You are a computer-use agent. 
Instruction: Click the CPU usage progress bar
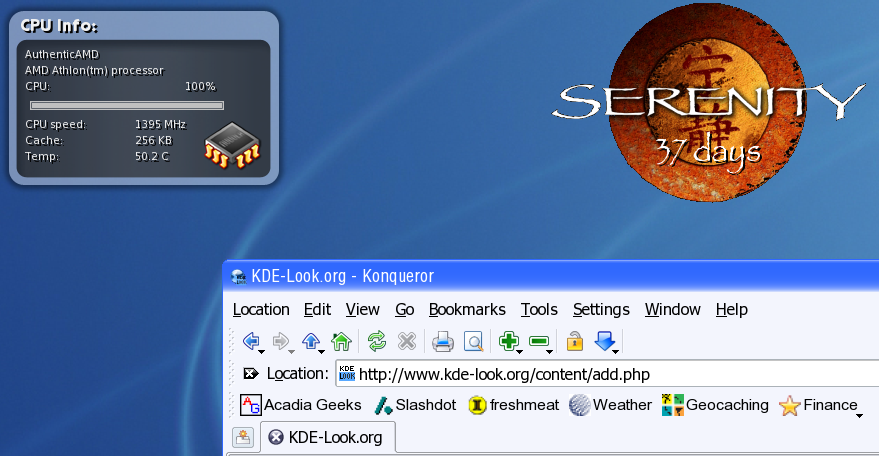[127, 105]
